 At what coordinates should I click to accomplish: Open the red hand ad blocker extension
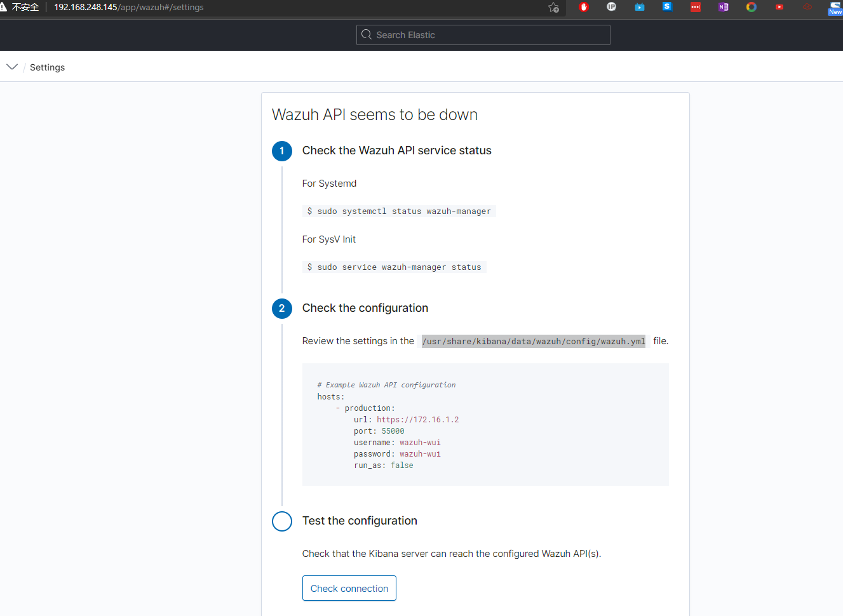coord(584,7)
